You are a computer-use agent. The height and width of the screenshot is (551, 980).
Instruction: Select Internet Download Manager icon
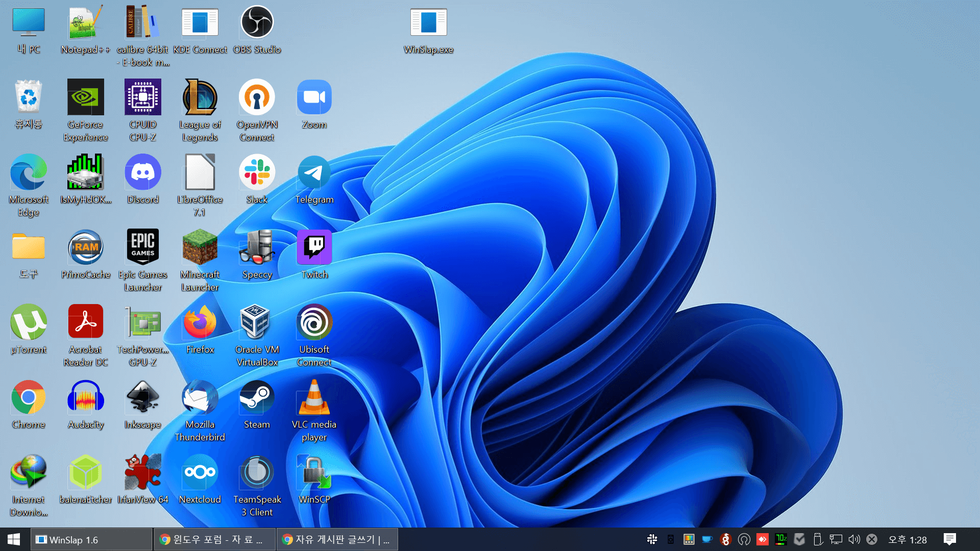tap(29, 485)
